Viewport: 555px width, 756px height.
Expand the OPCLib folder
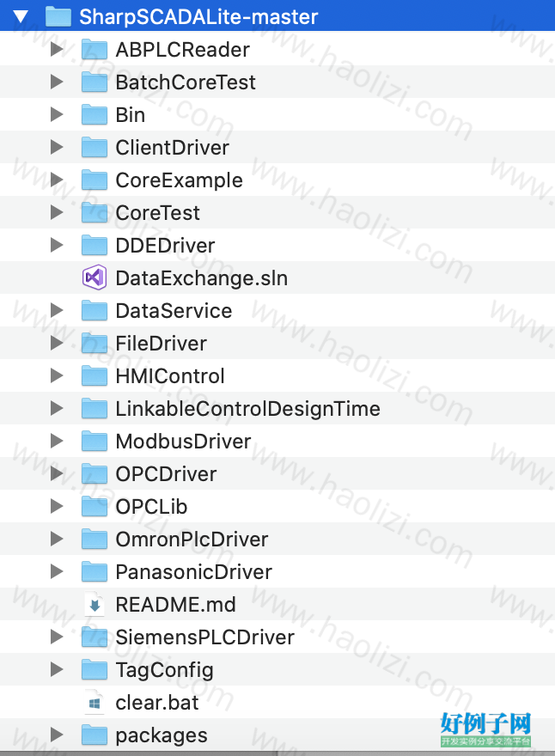pos(57,506)
